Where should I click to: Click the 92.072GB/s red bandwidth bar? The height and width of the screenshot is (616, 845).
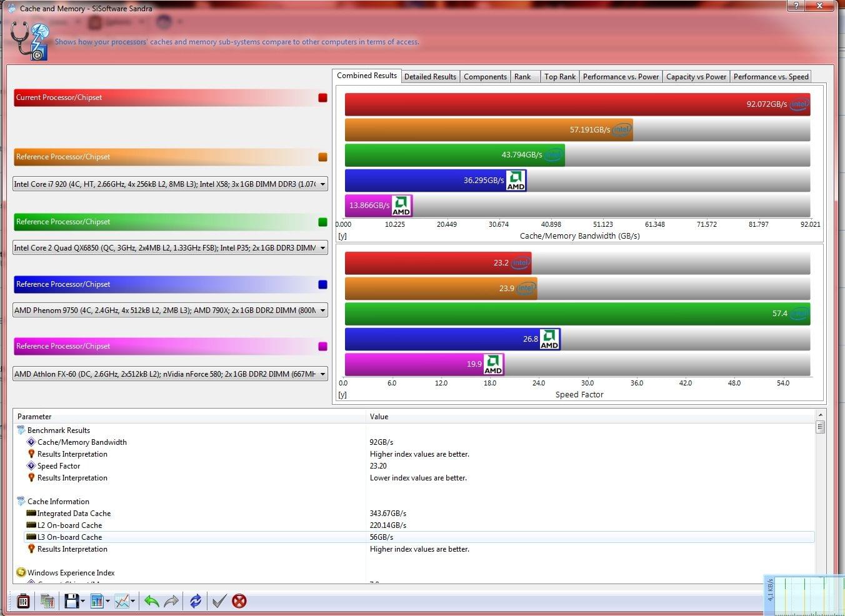tap(577, 104)
